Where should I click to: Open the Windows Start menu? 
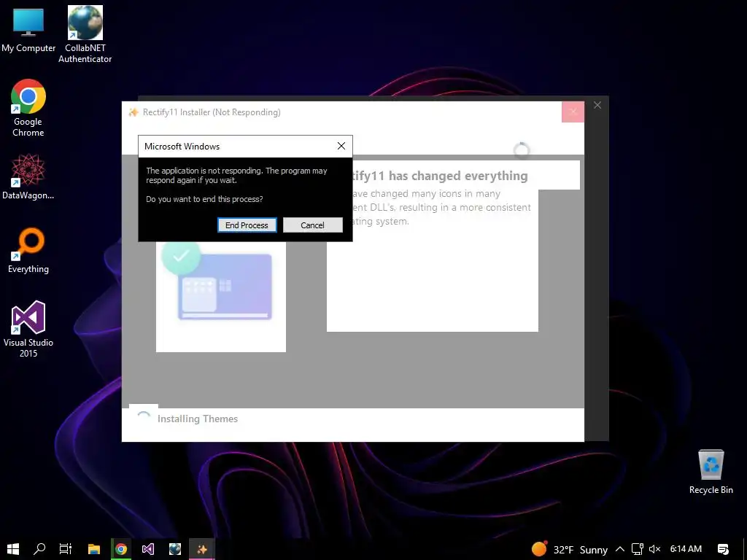pos(13,549)
